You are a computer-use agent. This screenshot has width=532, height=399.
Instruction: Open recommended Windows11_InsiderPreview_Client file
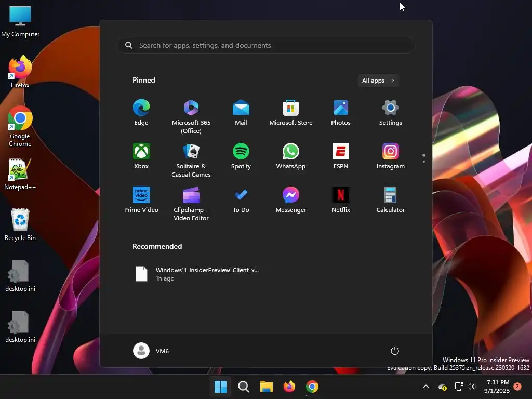pos(197,274)
